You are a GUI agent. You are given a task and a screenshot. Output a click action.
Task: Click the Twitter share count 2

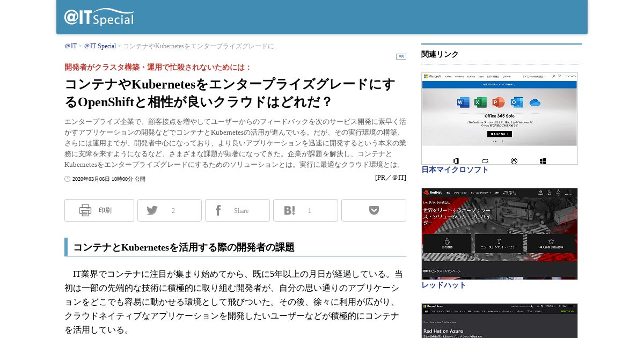173,211
